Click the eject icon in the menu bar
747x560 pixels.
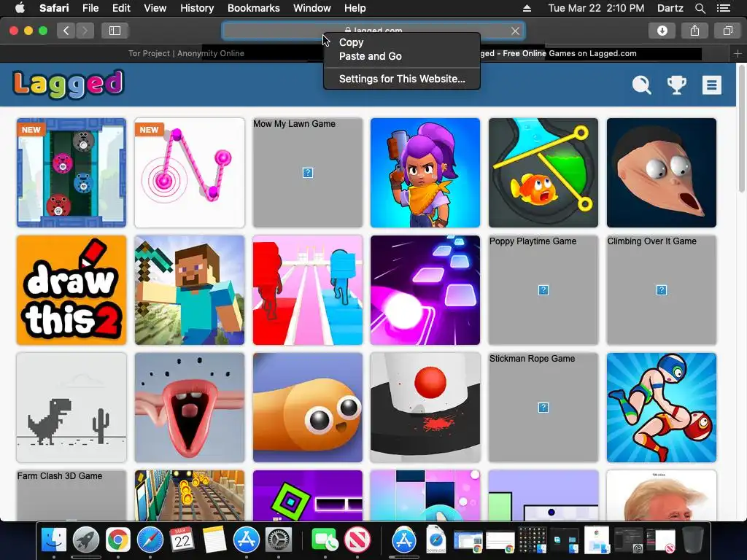tap(527, 8)
